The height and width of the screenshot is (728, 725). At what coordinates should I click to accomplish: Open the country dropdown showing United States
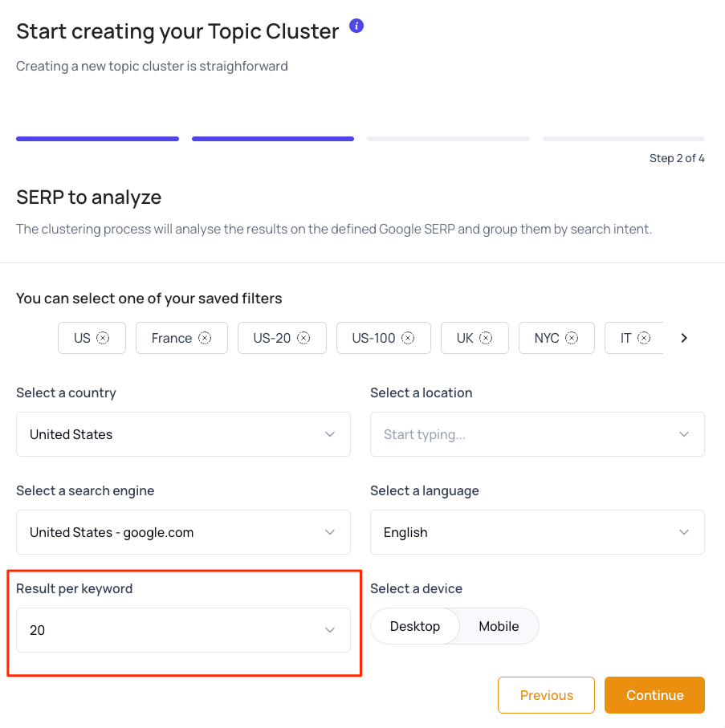[x=183, y=434]
